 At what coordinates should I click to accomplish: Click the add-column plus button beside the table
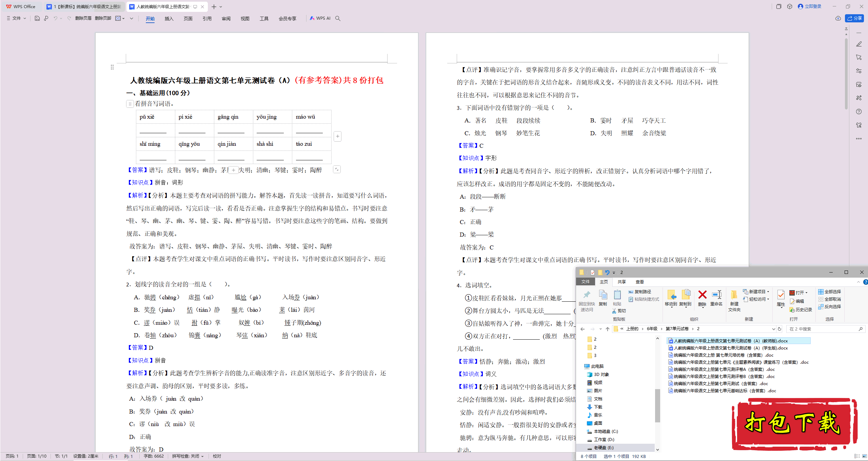338,136
